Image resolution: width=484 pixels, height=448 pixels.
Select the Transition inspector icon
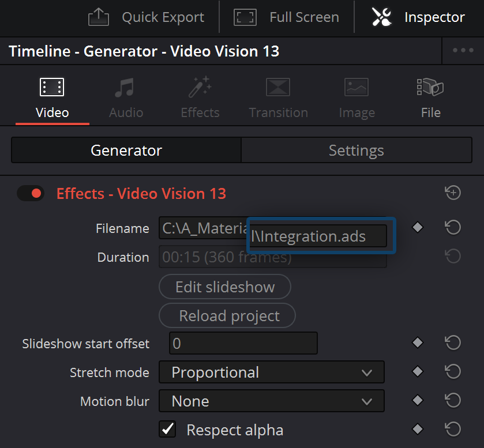click(x=278, y=95)
